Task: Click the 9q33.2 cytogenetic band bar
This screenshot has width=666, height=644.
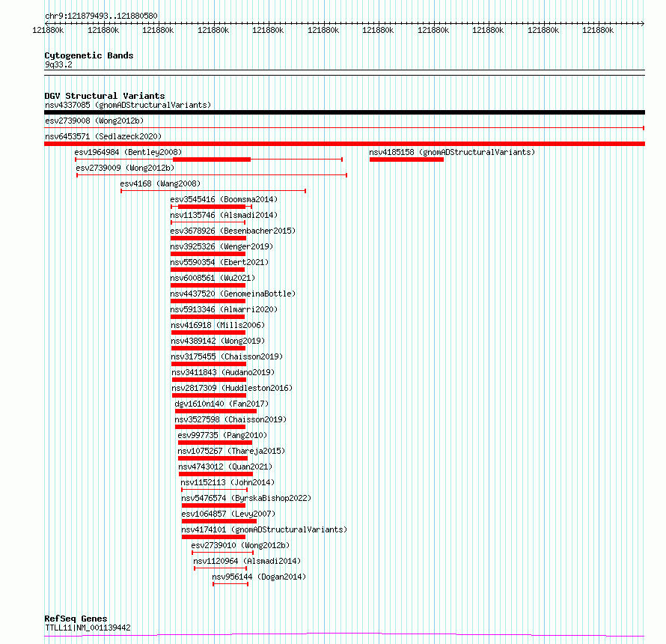Action: (344, 73)
